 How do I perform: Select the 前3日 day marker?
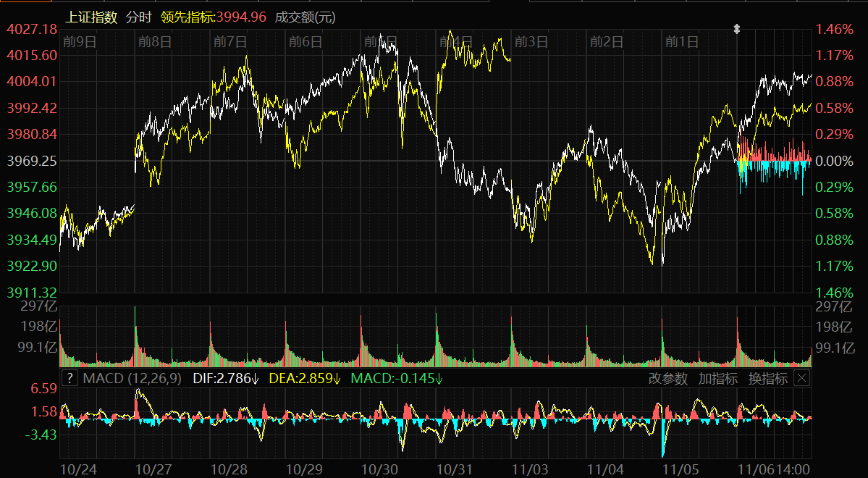coord(531,41)
